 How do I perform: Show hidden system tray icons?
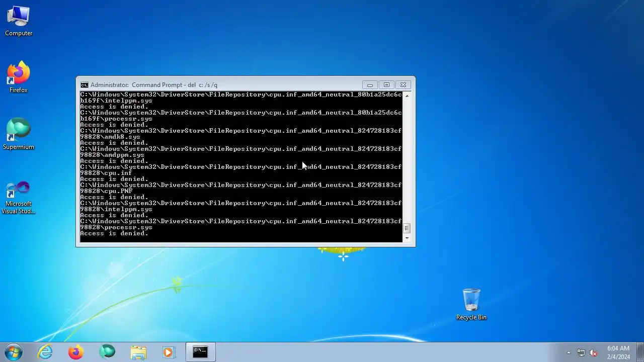569,352
